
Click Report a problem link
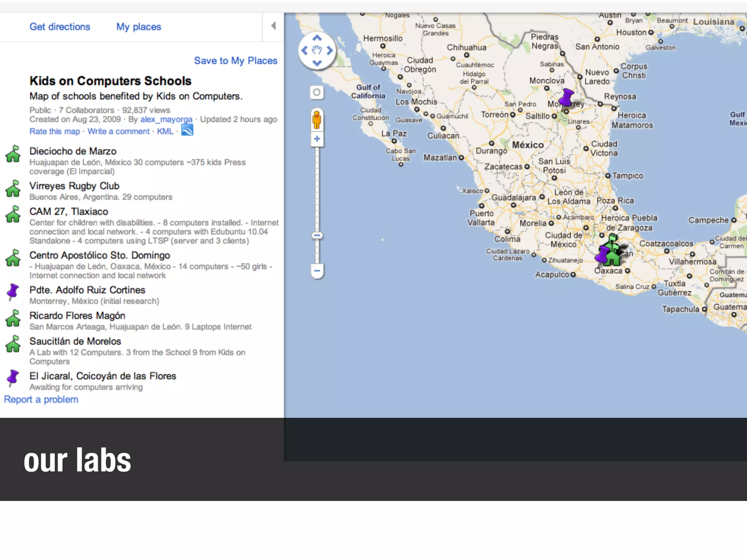[x=41, y=400]
